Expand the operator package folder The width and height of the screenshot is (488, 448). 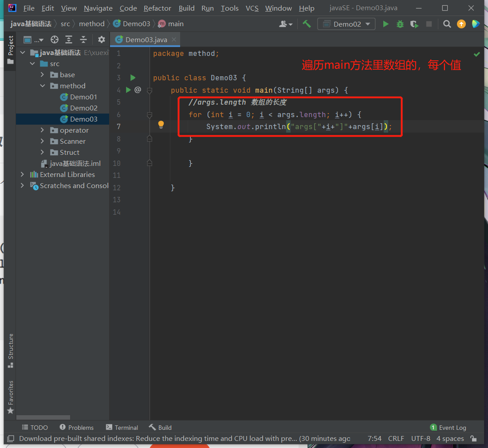42,130
